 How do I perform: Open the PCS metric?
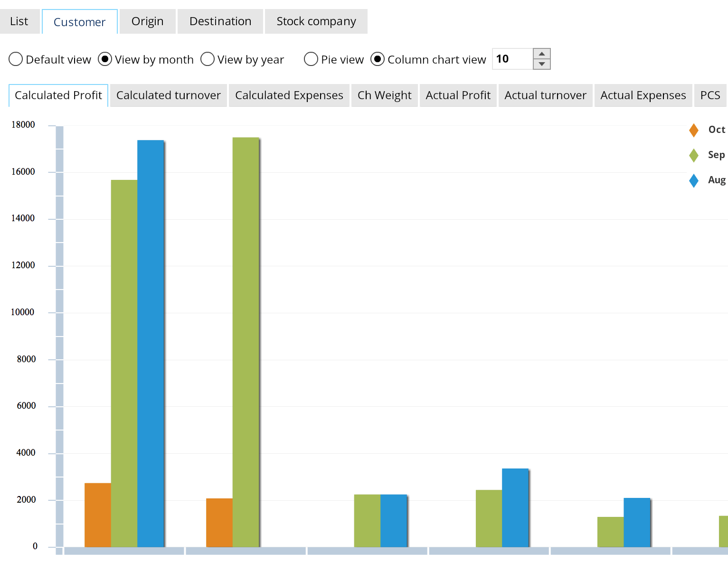click(710, 95)
